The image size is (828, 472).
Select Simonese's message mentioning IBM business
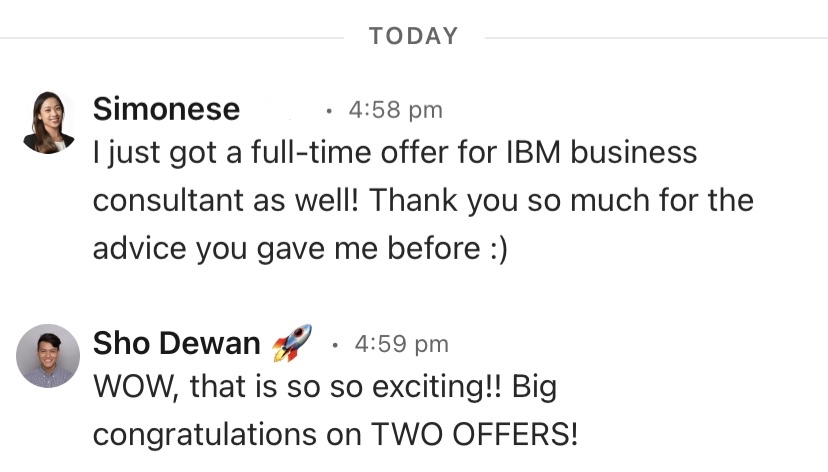tap(394, 153)
